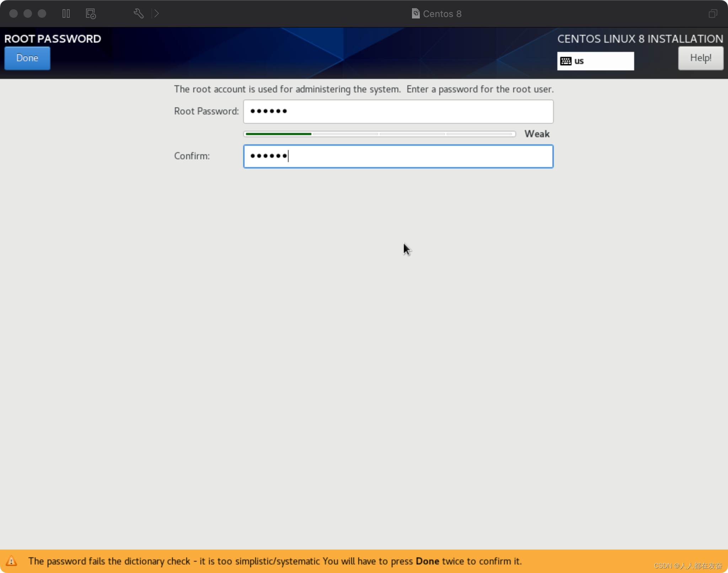The height and width of the screenshot is (573, 728).
Task: Click the warning triangle icon
Action: pos(11,561)
